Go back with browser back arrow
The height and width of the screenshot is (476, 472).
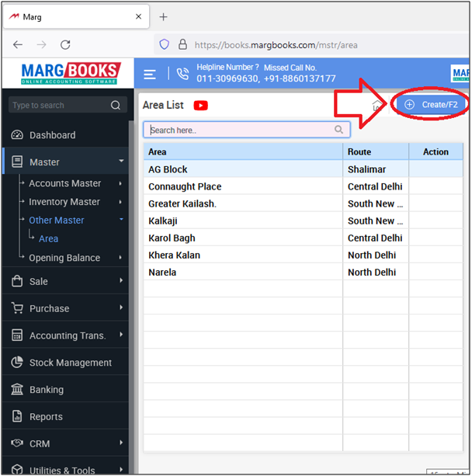pyautogui.click(x=18, y=45)
